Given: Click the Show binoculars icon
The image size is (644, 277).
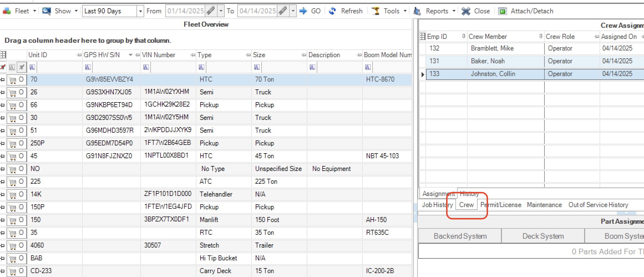Looking at the screenshot, I should (47, 11).
